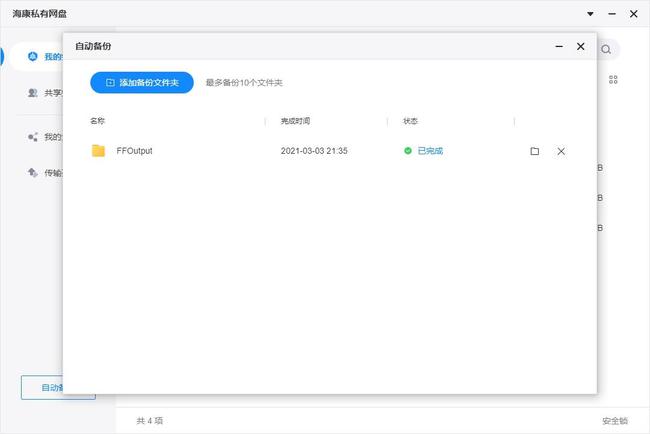Select the 我的 files sidebar icon
This screenshot has width=650, height=434.
(32, 56)
